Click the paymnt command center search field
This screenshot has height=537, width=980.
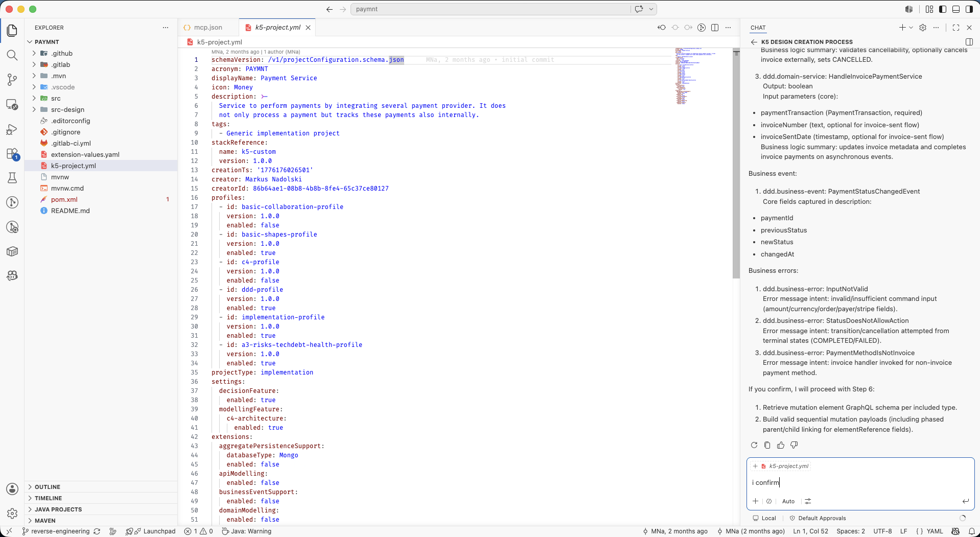[491, 9]
